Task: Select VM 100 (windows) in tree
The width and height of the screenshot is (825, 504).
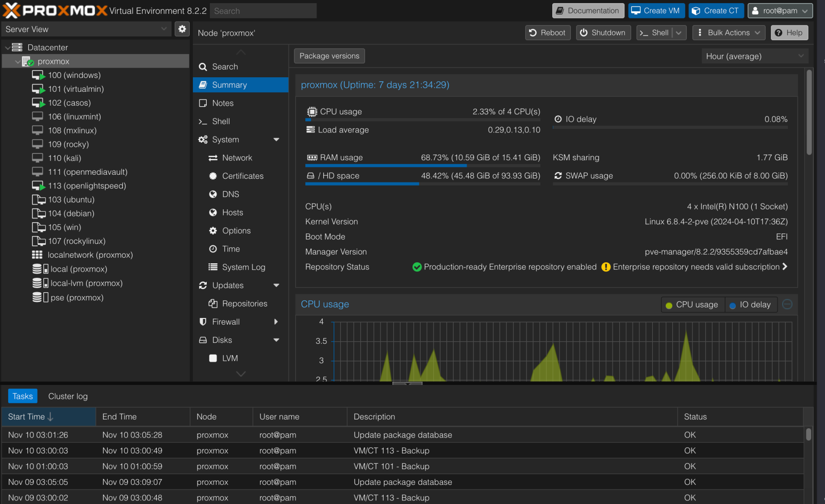Action: 74,75
